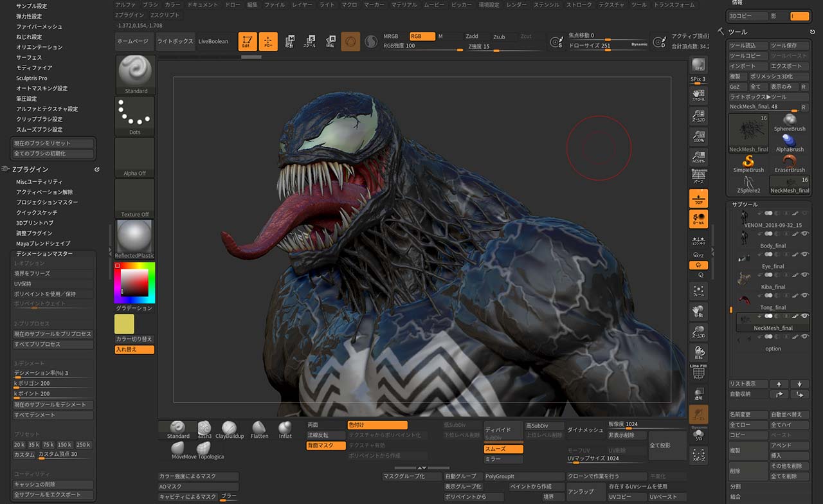Select the Rotate (回転) transform icon
Image resolution: width=823 pixels, height=504 pixels.
point(330,42)
